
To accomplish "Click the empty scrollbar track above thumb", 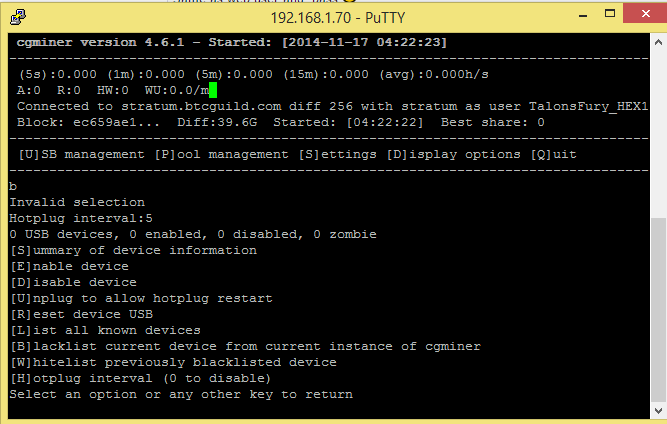I will (x=658, y=134).
